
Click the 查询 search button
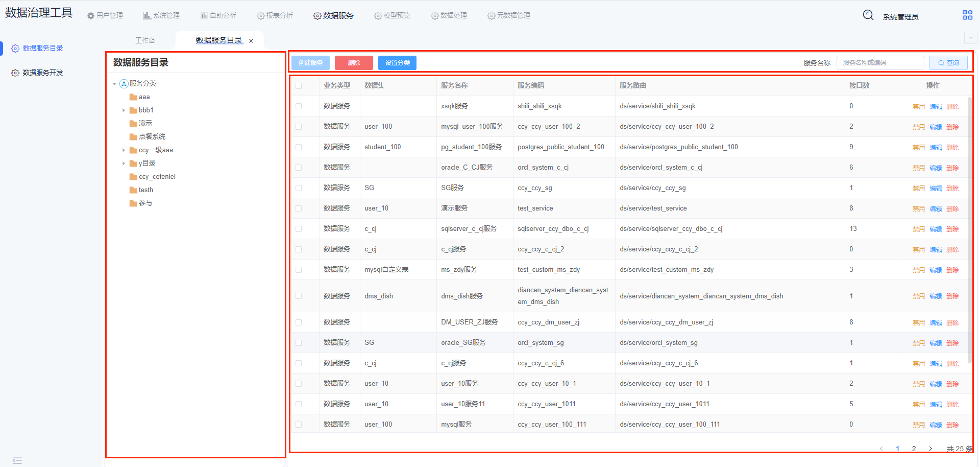coord(948,63)
